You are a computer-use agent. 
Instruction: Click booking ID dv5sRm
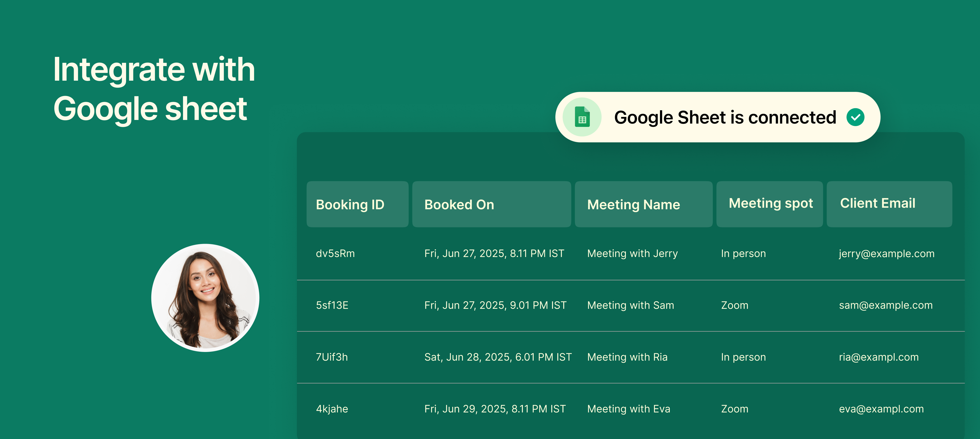[335, 253]
